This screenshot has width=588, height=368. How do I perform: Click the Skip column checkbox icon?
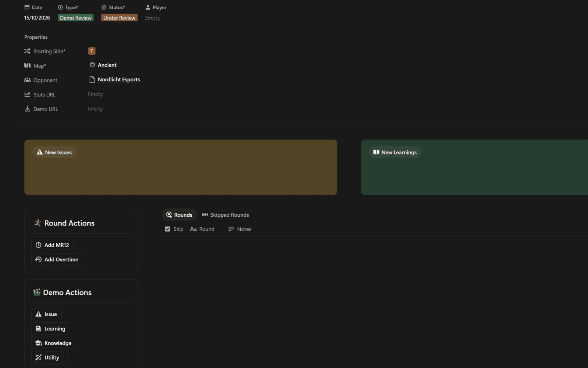[167, 229]
